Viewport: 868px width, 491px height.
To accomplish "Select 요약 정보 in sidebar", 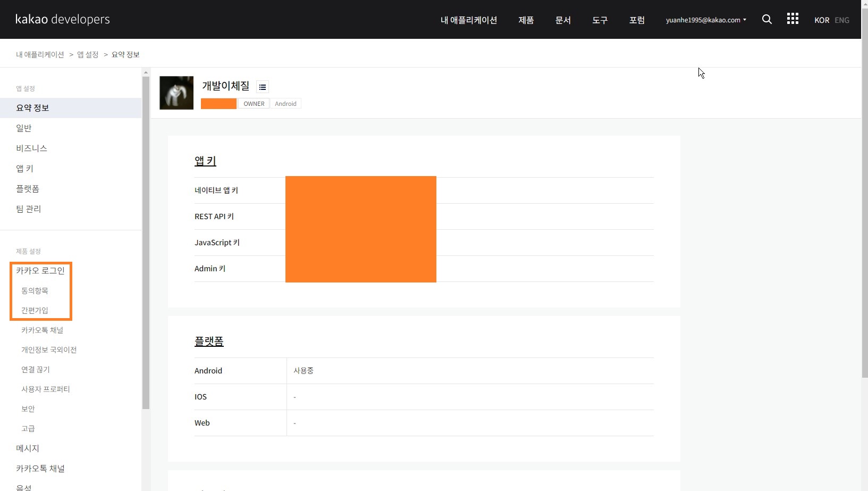I will pyautogui.click(x=71, y=108).
